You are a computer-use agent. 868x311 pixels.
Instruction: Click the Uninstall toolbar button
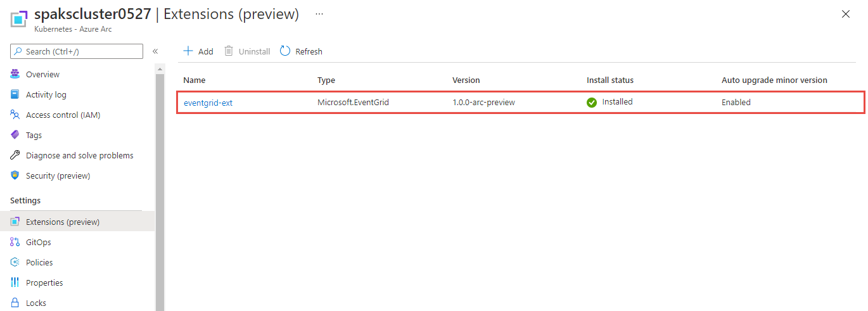click(247, 51)
